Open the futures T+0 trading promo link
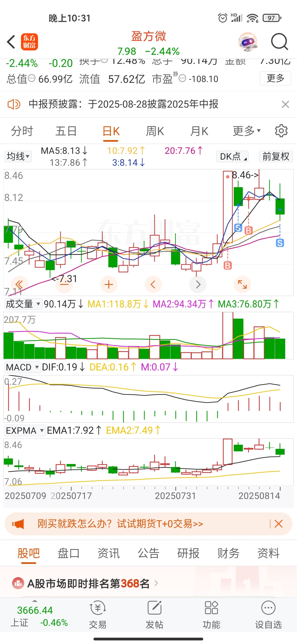Viewport: 297px width, 644px height. click(x=120, y=524)
